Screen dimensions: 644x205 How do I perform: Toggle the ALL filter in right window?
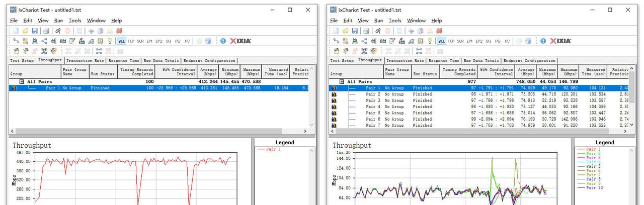[442, 41]
